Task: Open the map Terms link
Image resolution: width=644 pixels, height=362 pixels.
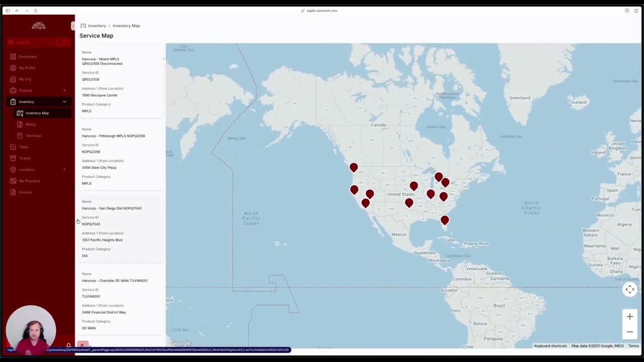Action: (633, 346)
